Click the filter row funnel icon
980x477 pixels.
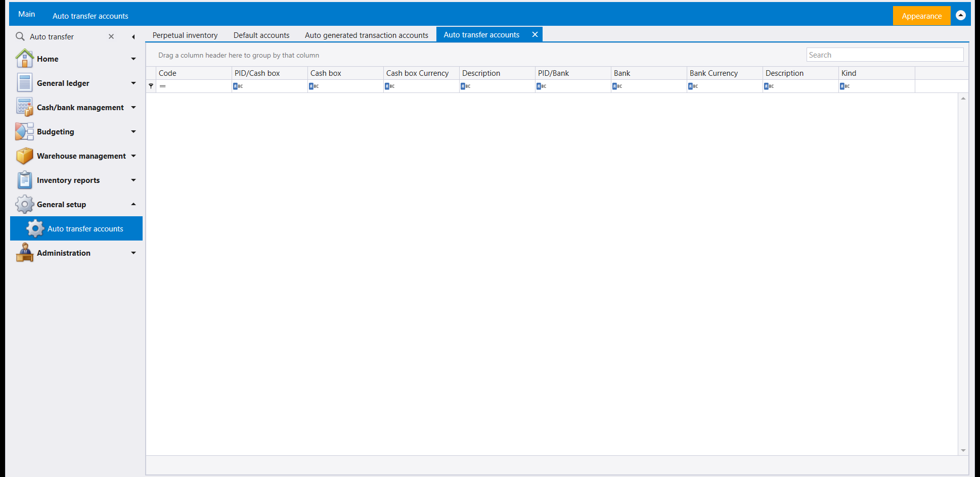tap(151, 86)
